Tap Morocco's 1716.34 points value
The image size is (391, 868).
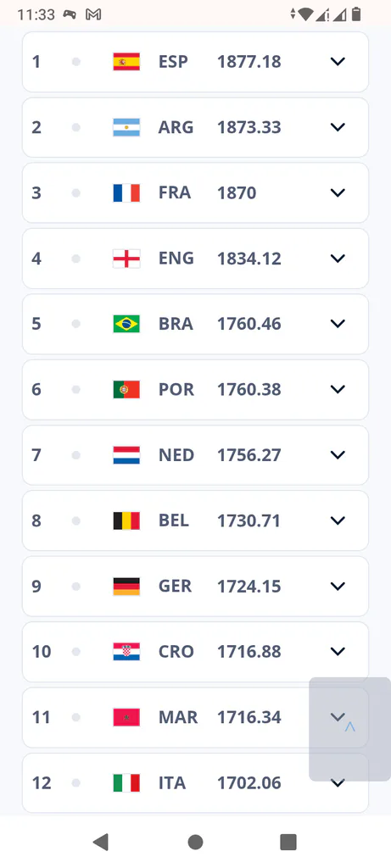(x=249, y=717)
